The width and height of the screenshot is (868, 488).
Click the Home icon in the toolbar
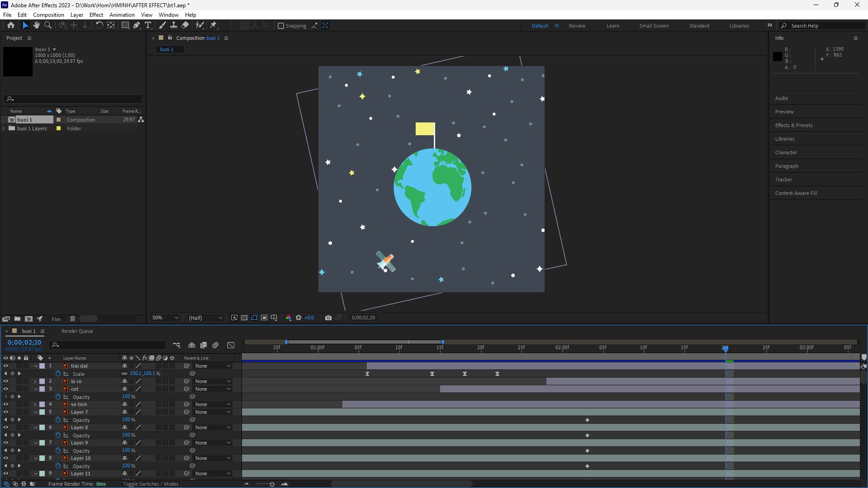tap(11, 26)
